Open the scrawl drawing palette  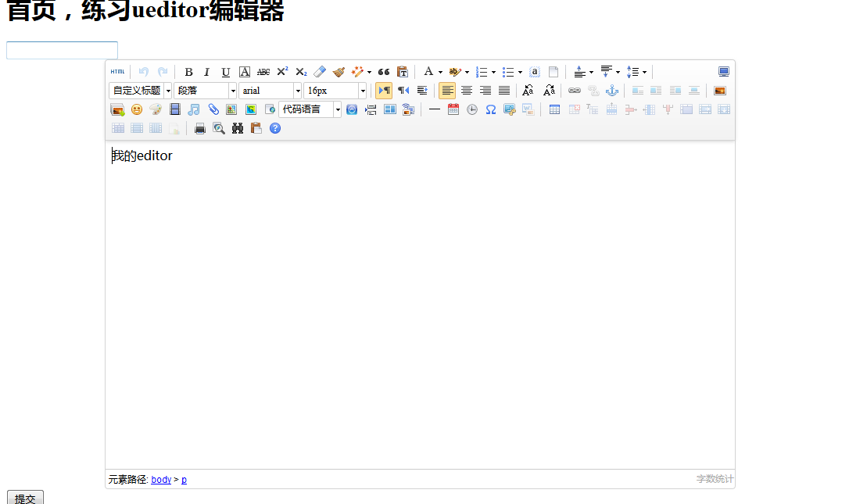(156, 109)
